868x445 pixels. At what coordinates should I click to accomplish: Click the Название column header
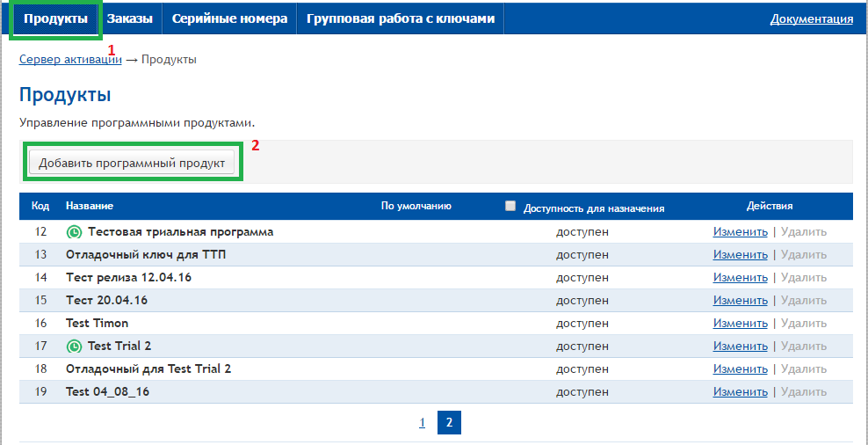click(90, 206)
